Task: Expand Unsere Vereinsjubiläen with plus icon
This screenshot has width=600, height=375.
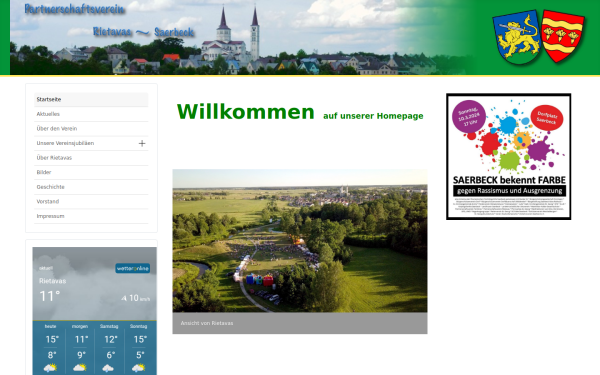Action: pyautogui.click(x=142, y=143)
